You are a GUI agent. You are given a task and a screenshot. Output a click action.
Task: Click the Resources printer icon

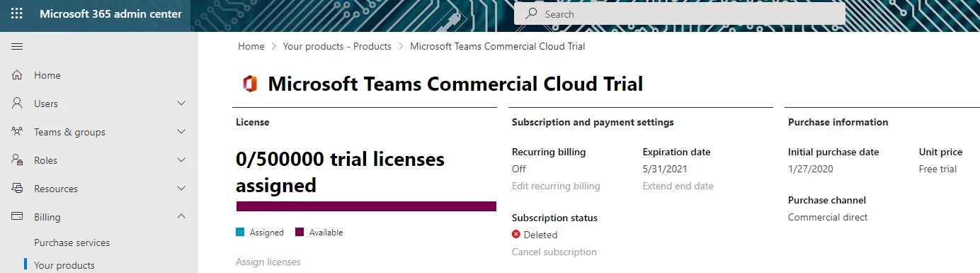tap(17, 189)
